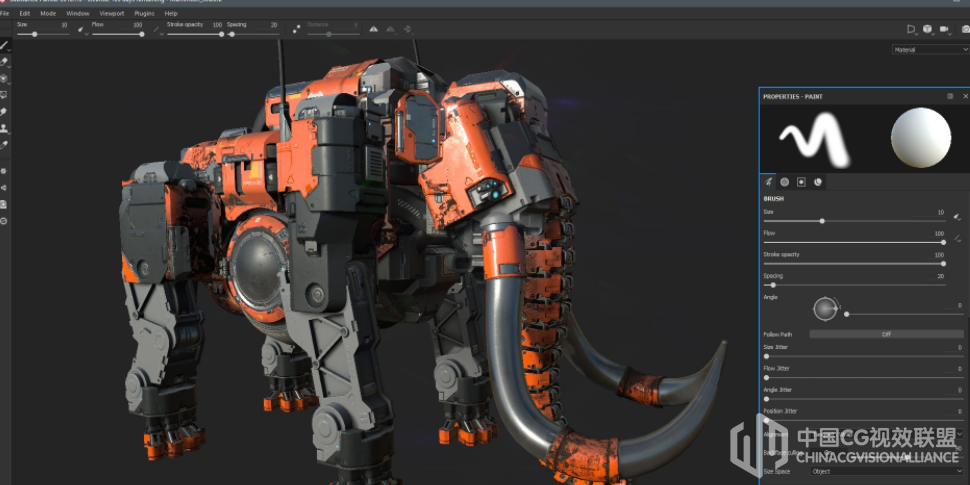Click the Angle dial control

coord(826,308)
